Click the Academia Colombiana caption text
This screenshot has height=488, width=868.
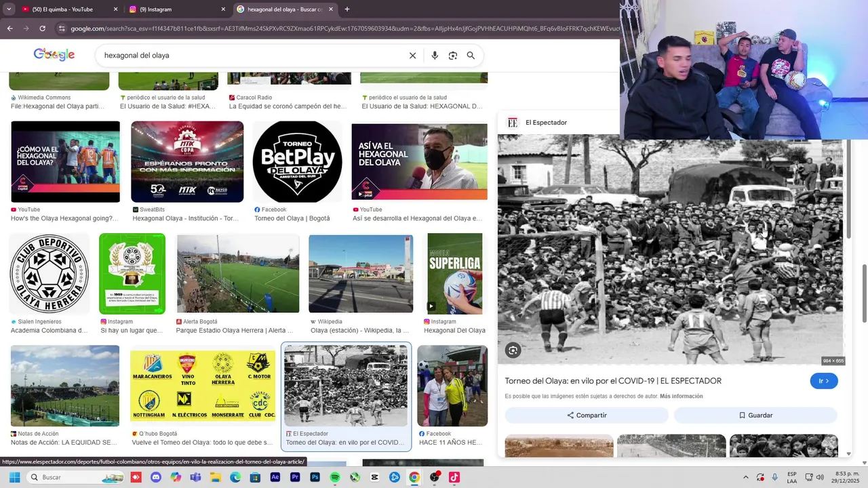click(x=50, y=331)
